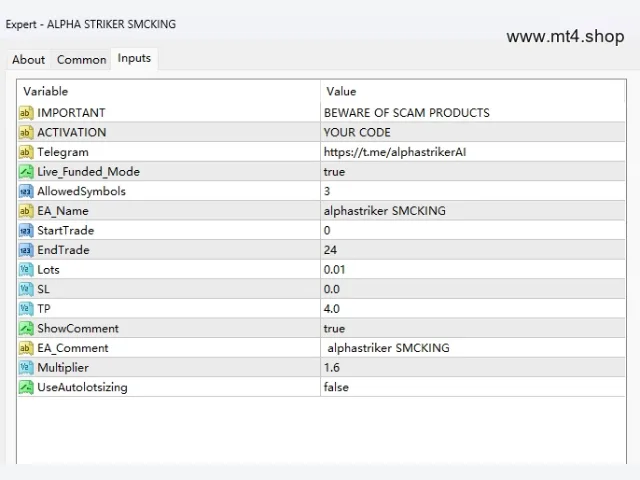This screenshot has height=480, width=640.
Task: Open the About tab
Action: point(28,60)
